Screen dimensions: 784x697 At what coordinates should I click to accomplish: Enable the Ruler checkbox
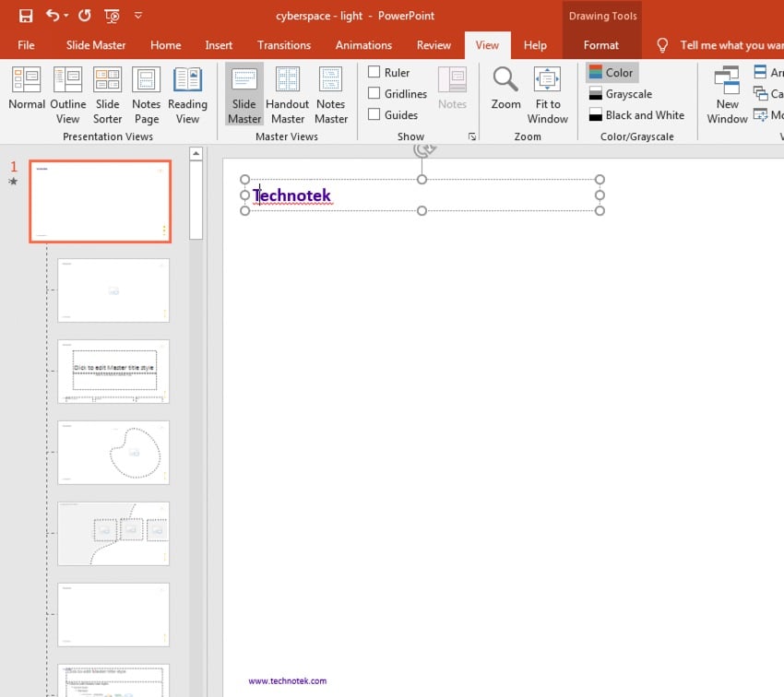374,72
